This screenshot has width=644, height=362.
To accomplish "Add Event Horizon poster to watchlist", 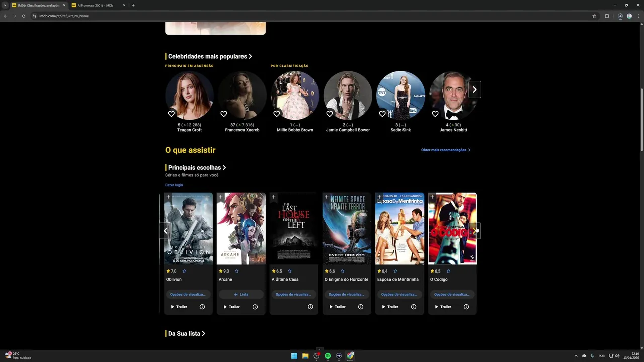I will click(x=327, y=197).
